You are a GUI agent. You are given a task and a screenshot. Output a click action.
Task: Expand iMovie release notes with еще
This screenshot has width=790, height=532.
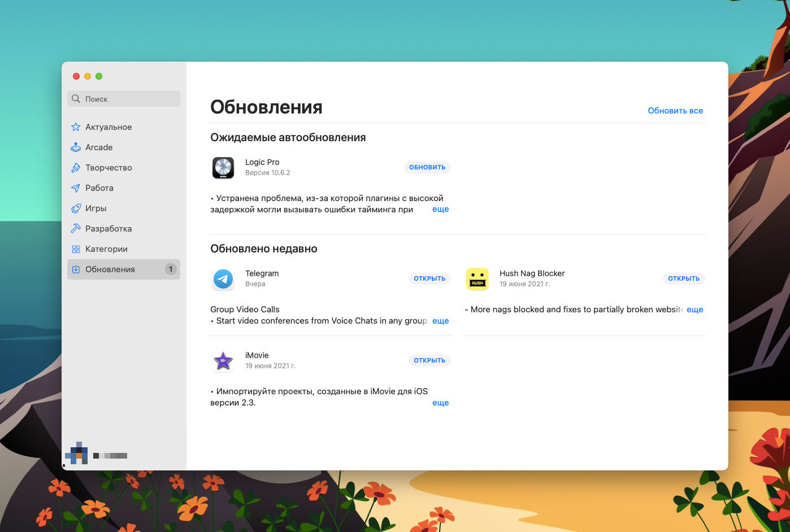(x=441, y=403)
